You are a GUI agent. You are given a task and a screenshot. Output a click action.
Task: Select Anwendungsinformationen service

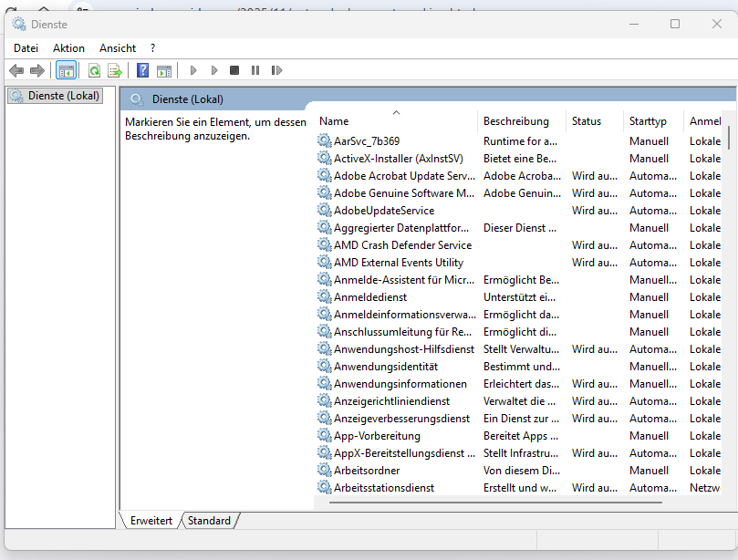click(519, 384)
